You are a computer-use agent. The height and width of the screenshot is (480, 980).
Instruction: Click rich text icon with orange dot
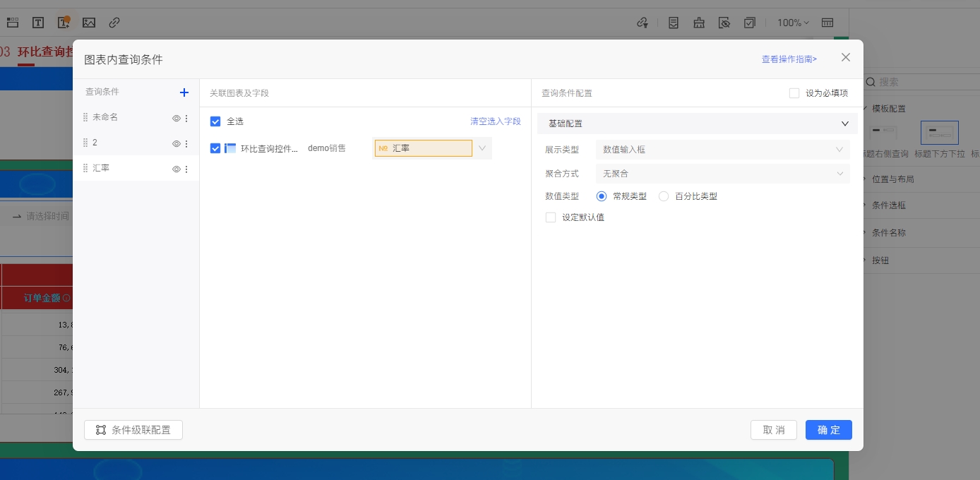[64, 23]
